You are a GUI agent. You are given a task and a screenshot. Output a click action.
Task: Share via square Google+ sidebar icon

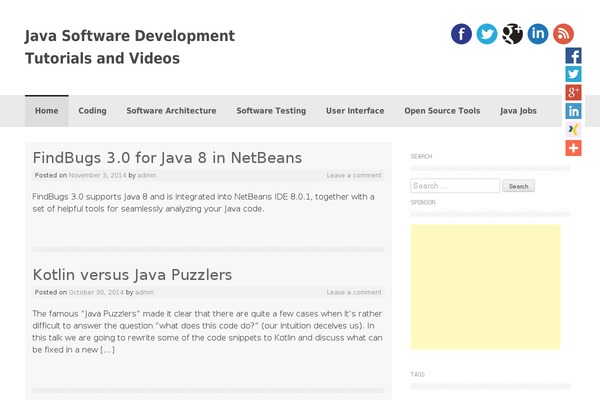click(x=573, y=92)
